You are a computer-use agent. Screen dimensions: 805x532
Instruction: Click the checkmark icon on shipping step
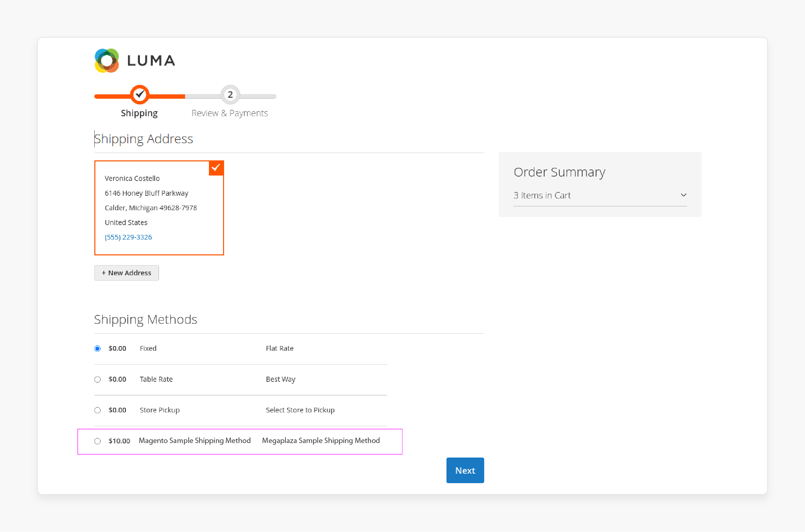pyautogui.click(x=138, y=94)
